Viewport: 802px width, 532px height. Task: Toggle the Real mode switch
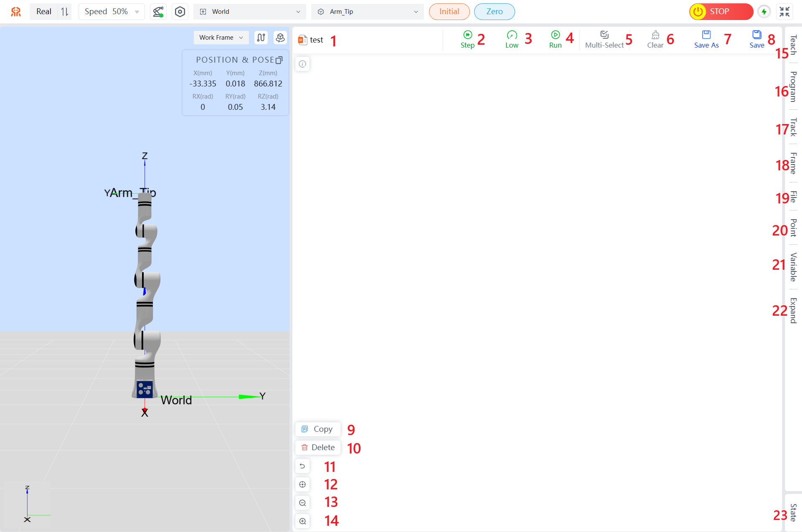point(64,12)
